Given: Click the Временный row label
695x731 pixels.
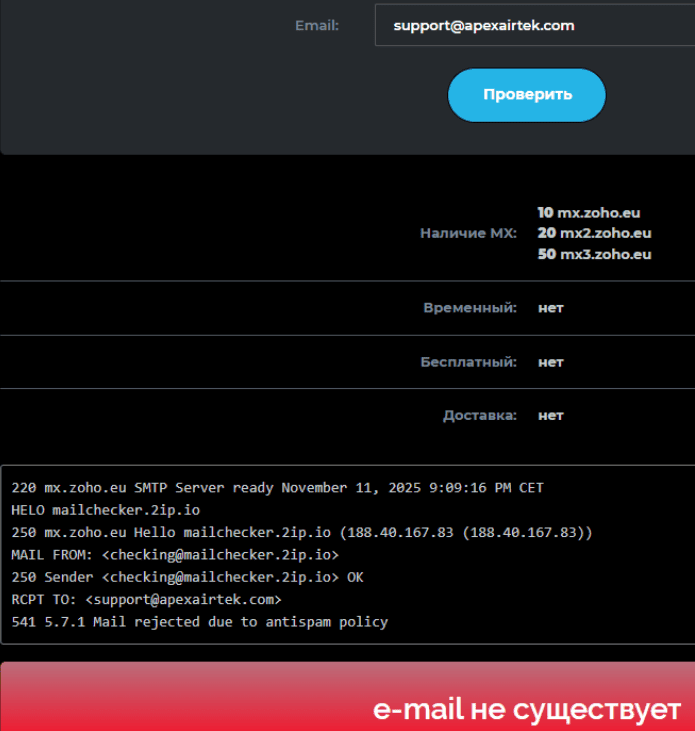Looking at the screenshot, I should tap(470, 308).
